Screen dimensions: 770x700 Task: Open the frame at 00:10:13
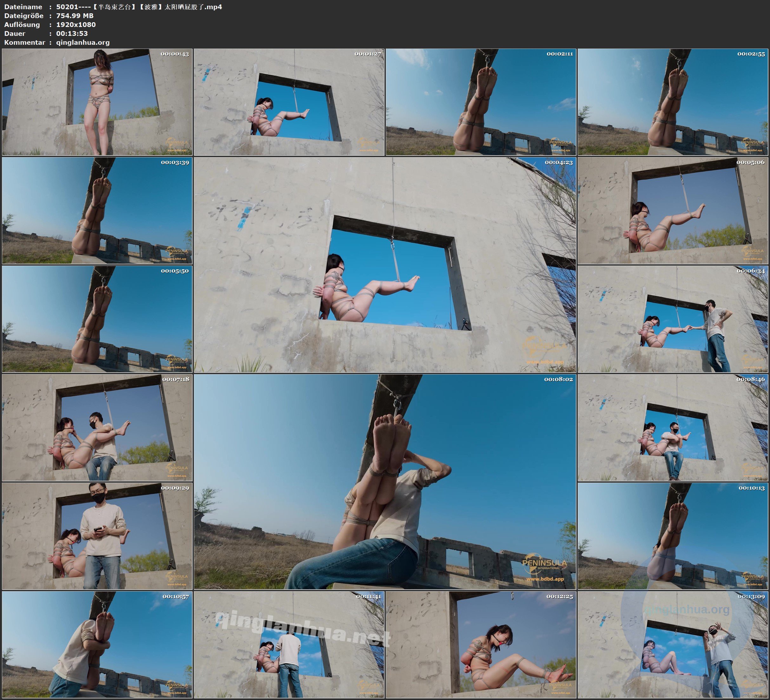pyautogui.click(x=673, y=536)
